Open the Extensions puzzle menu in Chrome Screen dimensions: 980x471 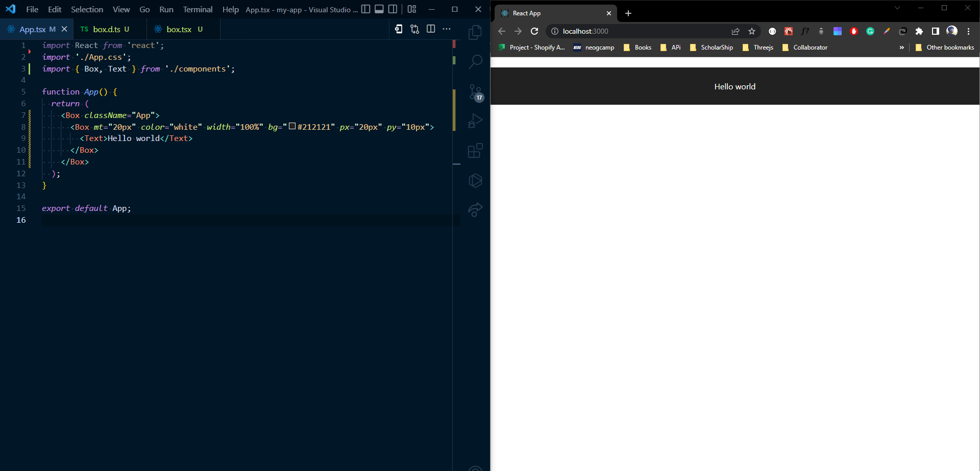point(919,31)
